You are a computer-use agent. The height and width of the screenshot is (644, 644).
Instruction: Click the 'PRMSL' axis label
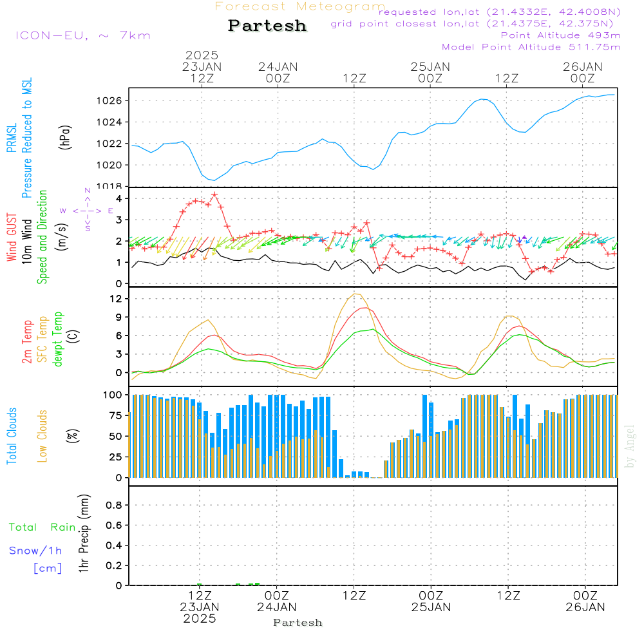point(12,137)
